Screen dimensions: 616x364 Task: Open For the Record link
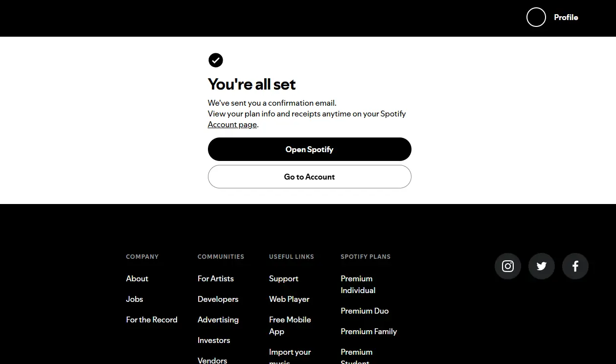(x=152, y=319)
